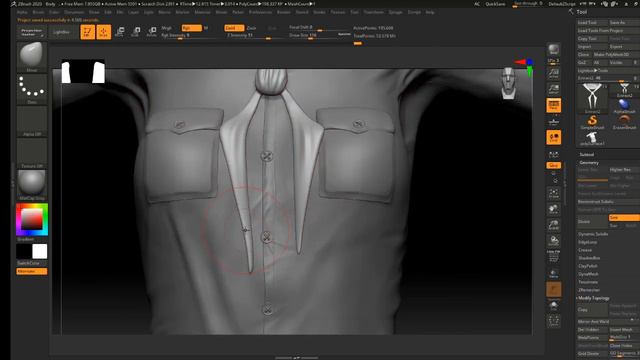
Task: Click the QuickSave button
Action: tap(495, 4)
